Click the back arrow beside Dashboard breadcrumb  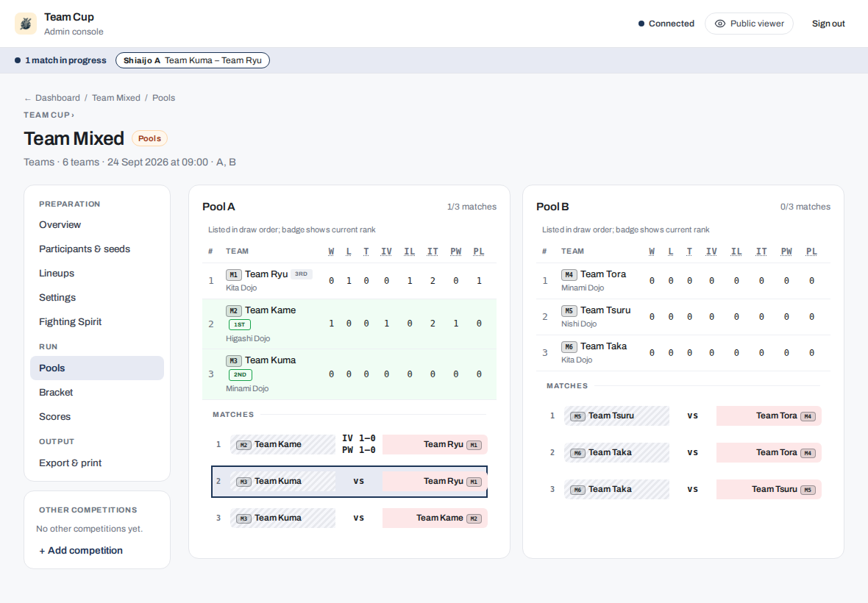(x=28, y=99)
